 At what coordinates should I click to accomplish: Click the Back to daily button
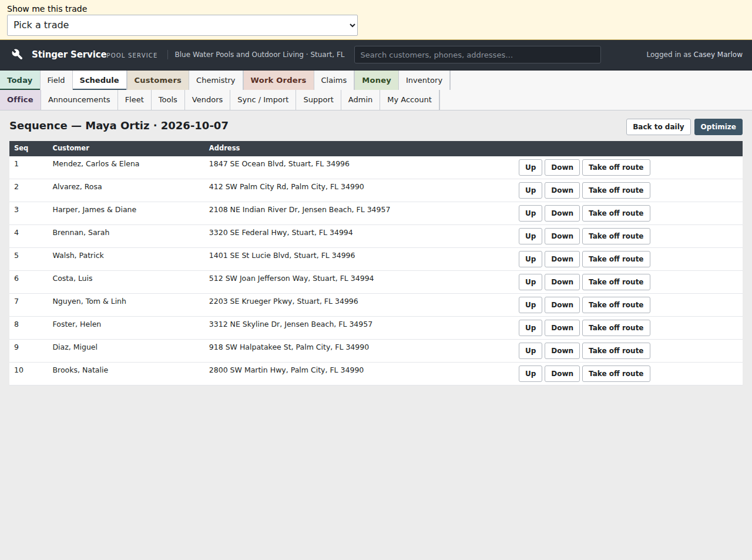(x=659, y=127)
